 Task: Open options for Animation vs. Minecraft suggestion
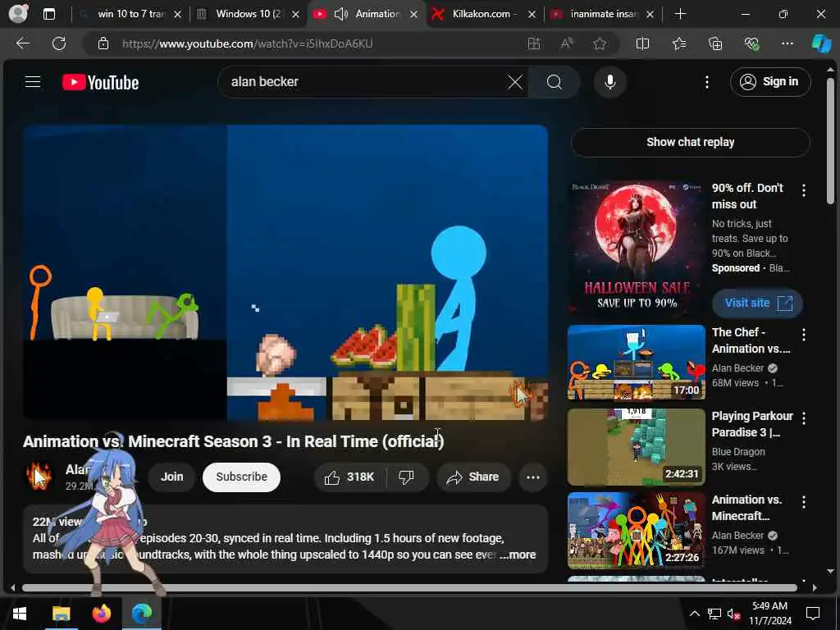(x=803, y=502)
